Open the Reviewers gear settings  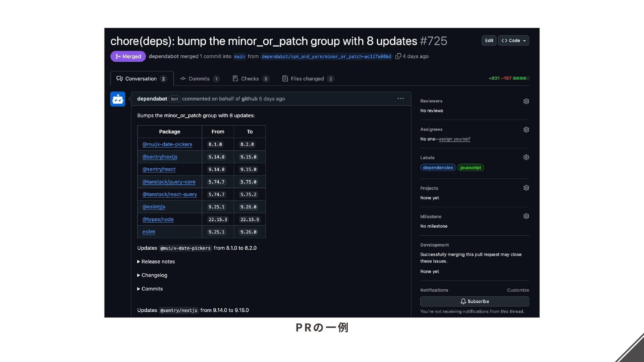[526, 101]
